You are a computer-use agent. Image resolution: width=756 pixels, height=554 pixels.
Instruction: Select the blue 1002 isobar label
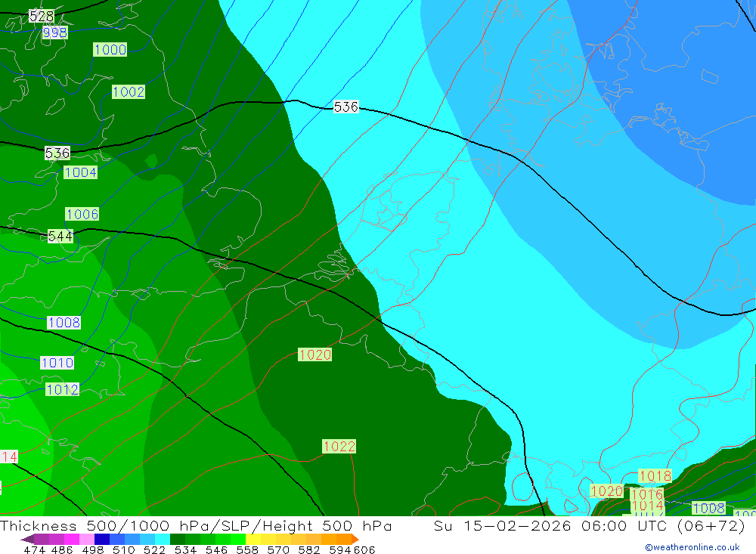(x=129, y=92)
